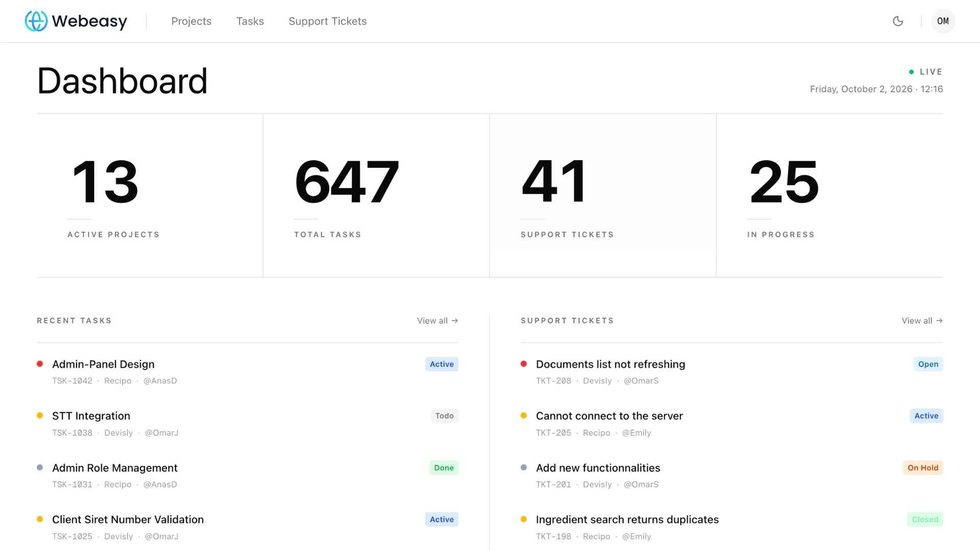Click View all for Support Tickets

click(x=922, y=320)
